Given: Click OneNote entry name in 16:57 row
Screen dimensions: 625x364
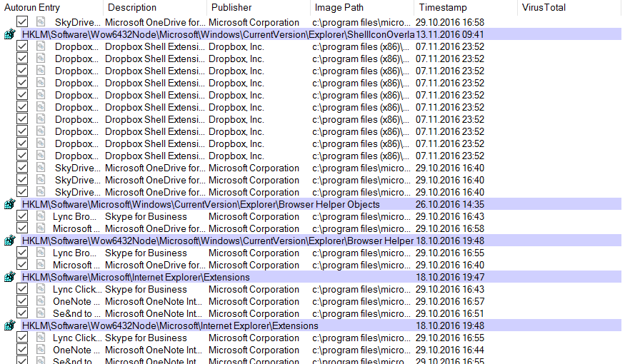Looking at the screenshot, I should tap(76, 301).
